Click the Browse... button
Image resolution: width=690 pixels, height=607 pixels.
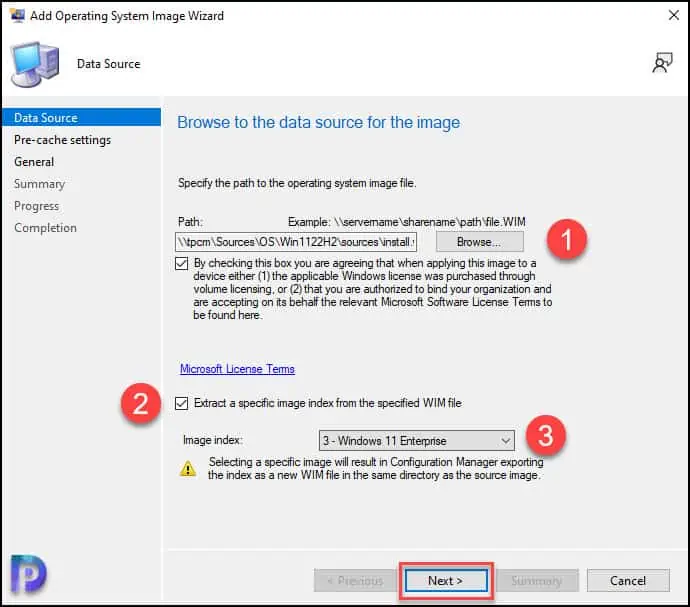(480, 242)
